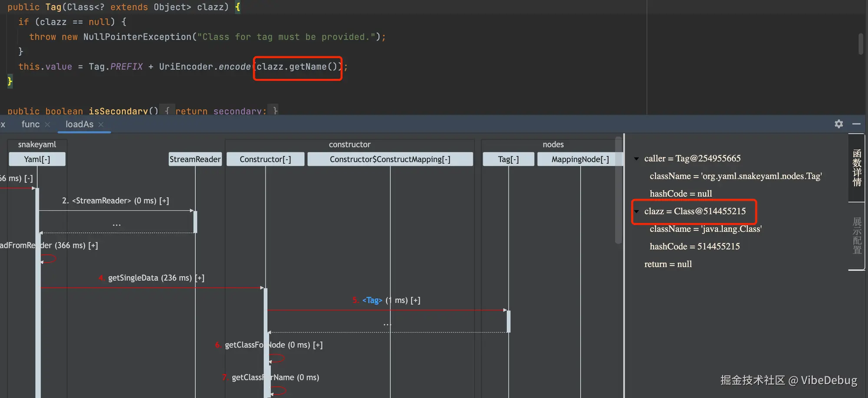Click clazz.getName() in the code

pos(297,67)
